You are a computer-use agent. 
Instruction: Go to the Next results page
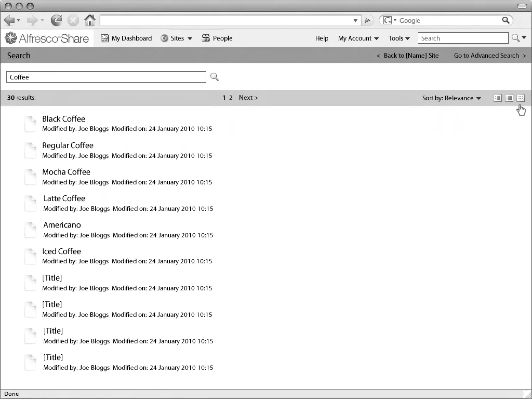pos(248,97)
